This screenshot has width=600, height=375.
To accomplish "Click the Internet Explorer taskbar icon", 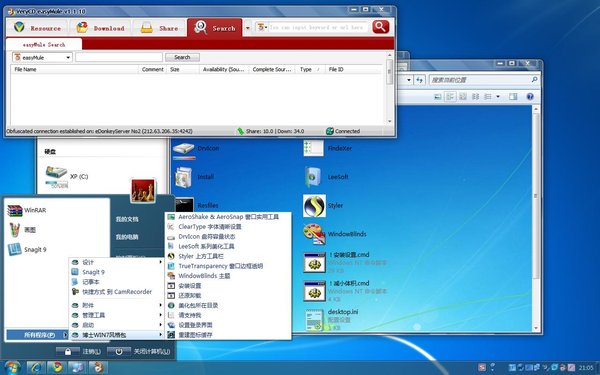I will click(36, 367).
